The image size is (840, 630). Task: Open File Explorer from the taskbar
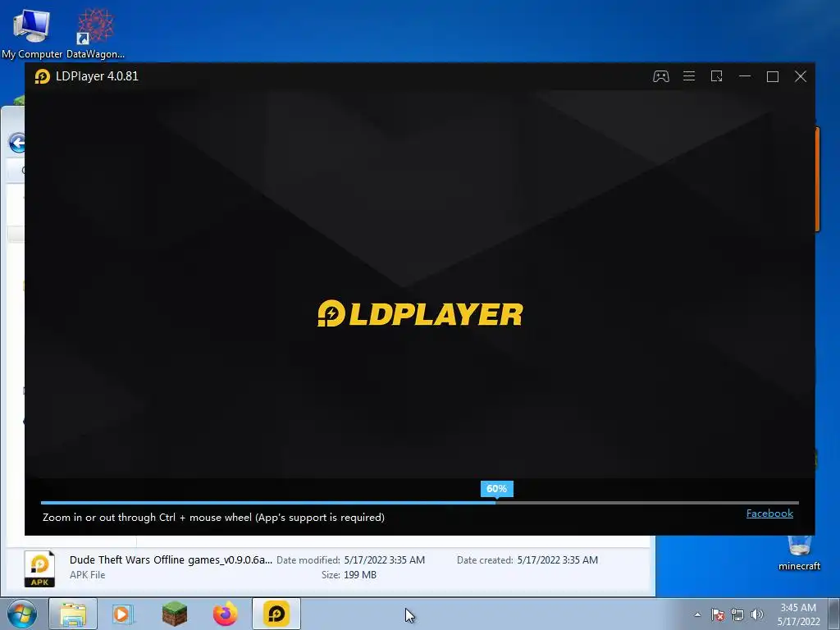73,614
